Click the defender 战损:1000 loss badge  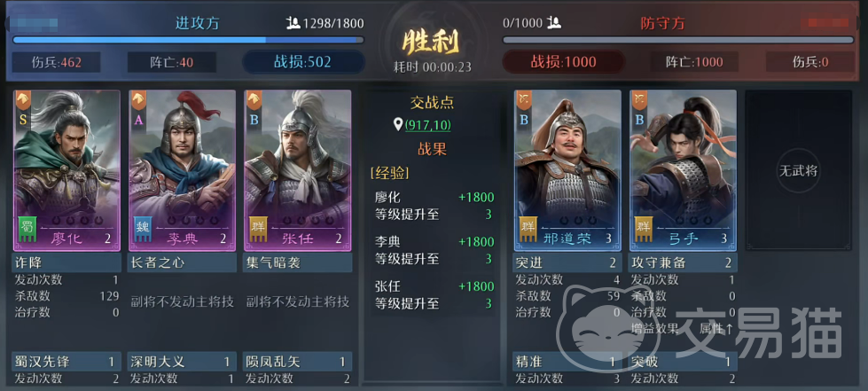564,61
